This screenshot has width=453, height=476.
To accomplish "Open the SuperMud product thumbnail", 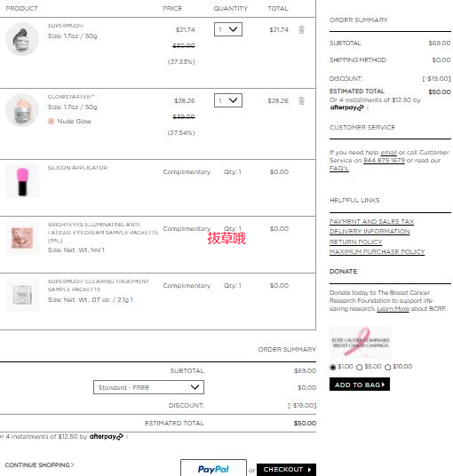I will point(22,39).
